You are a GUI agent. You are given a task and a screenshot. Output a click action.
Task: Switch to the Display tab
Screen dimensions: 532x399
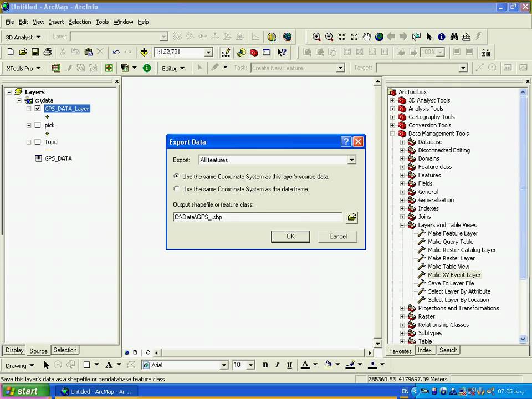coord(14,350)
